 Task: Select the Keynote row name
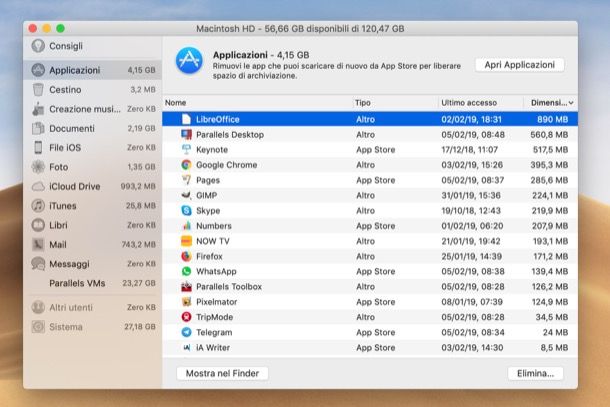[x=212, y=150]
